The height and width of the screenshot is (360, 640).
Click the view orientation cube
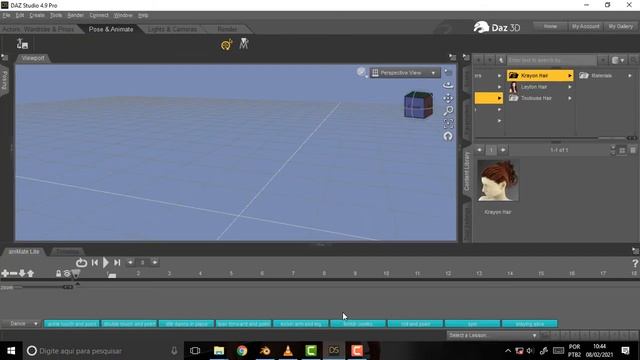point(418,105)
